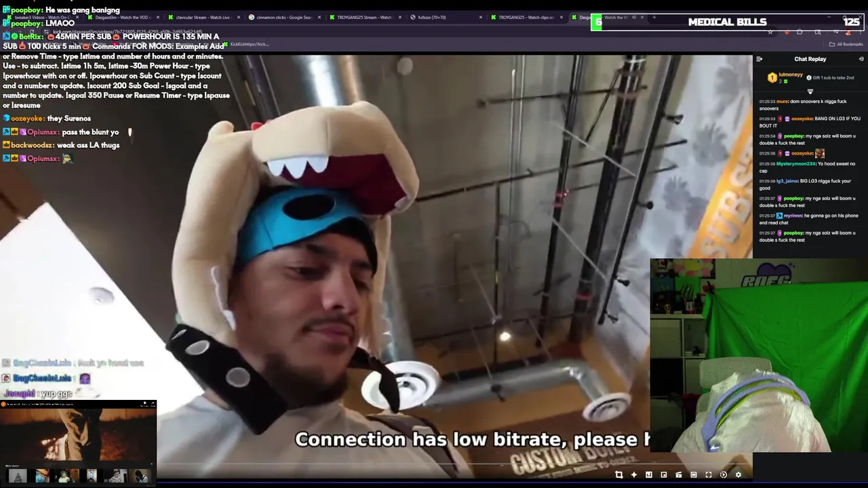The image size is (868, 488).
Task: Click 'Connection has low bitrate' caption text
Action: tap(473, 439)
